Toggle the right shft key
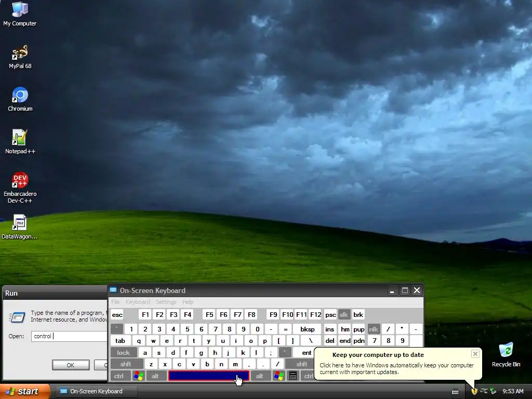 (x=300, y=364)
